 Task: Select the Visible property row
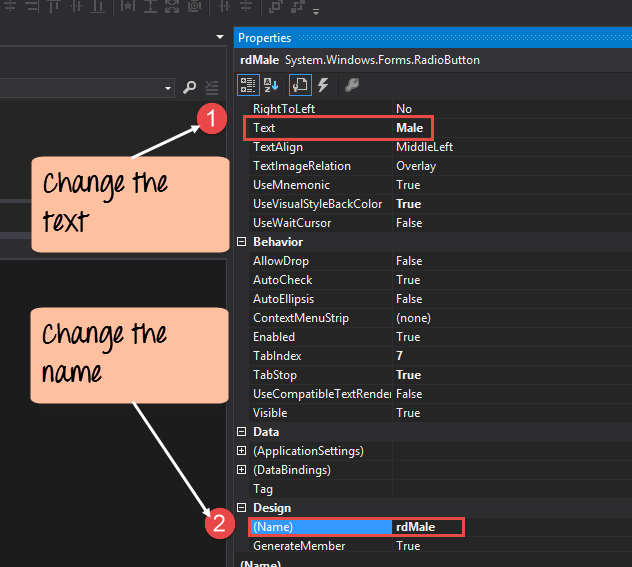[270, 413]
